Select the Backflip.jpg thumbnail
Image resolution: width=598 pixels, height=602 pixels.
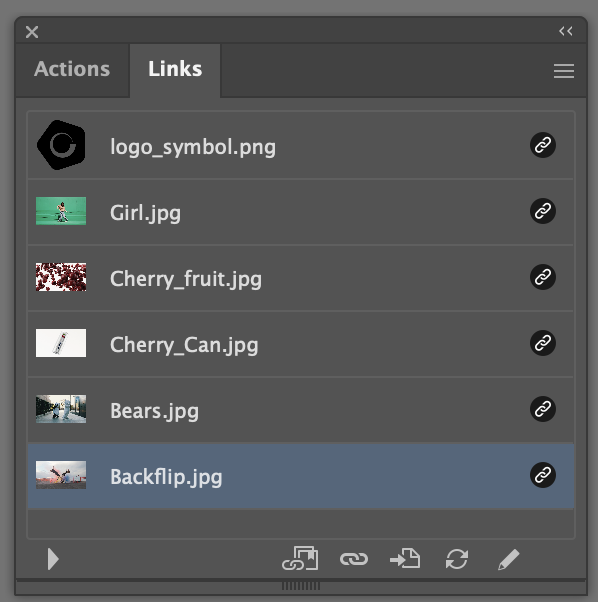(x=61, y=475)
